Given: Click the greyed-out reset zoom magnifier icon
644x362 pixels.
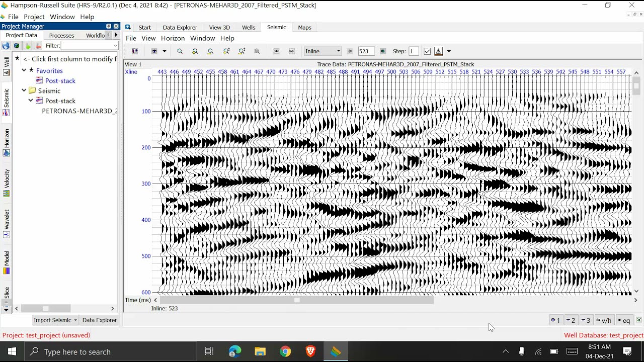Looking at the screenshot, I should coord(257,51).
